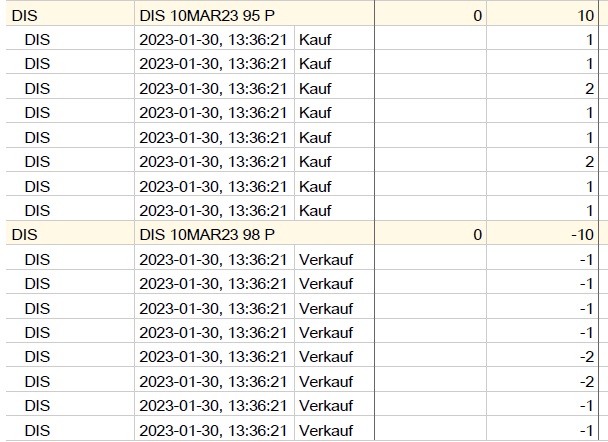
Task: Select the DIS 10MAR23 95 P group header
Action: [206, 16]
